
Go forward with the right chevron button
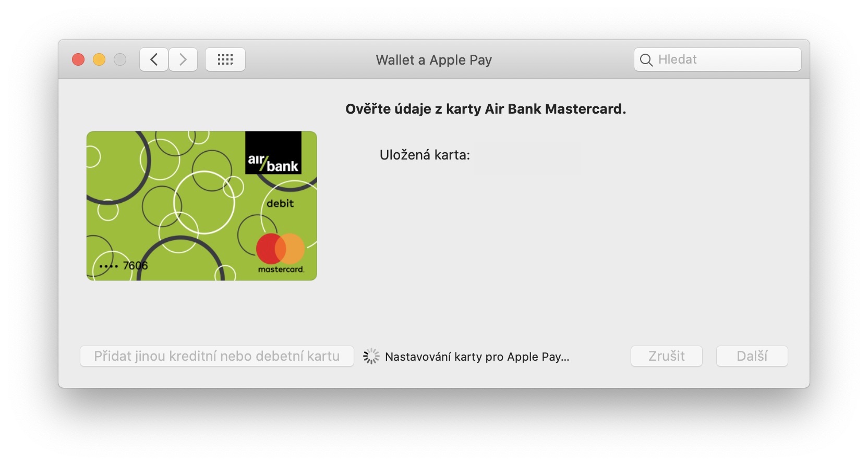(x=183, y=59)
